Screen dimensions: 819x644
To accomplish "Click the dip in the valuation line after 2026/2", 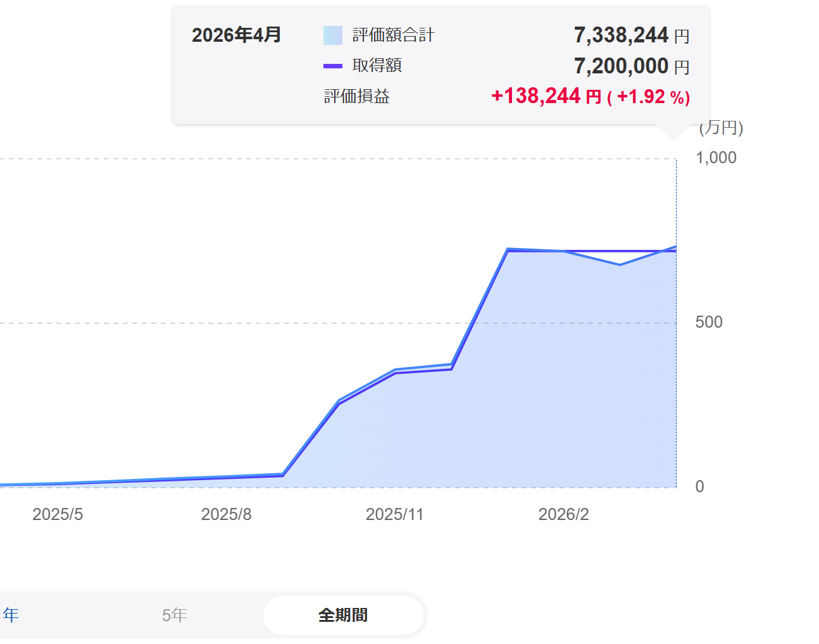I will (619, 264).
